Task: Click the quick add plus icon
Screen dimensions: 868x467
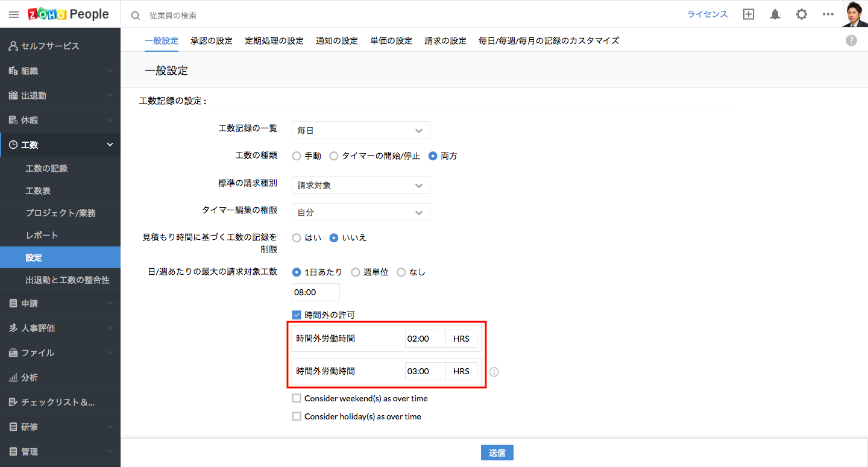Action: click(x=749, y=14)
